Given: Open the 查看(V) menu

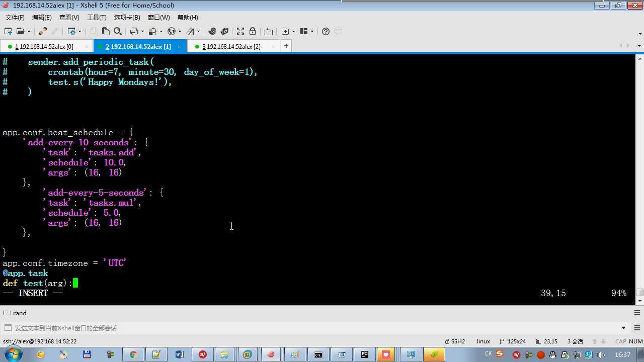Looking at the screenshot, I should 69,17.
